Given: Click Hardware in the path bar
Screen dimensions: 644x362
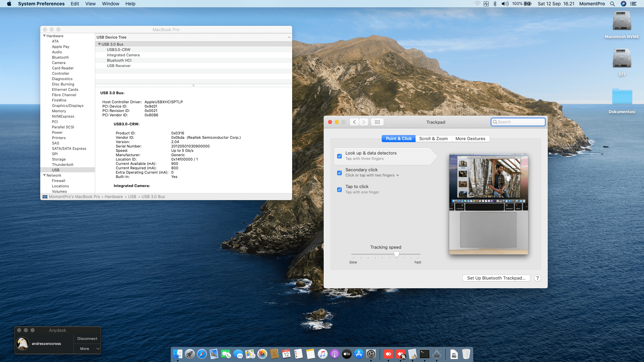Looking at the screenshot, I should point(114,197).
